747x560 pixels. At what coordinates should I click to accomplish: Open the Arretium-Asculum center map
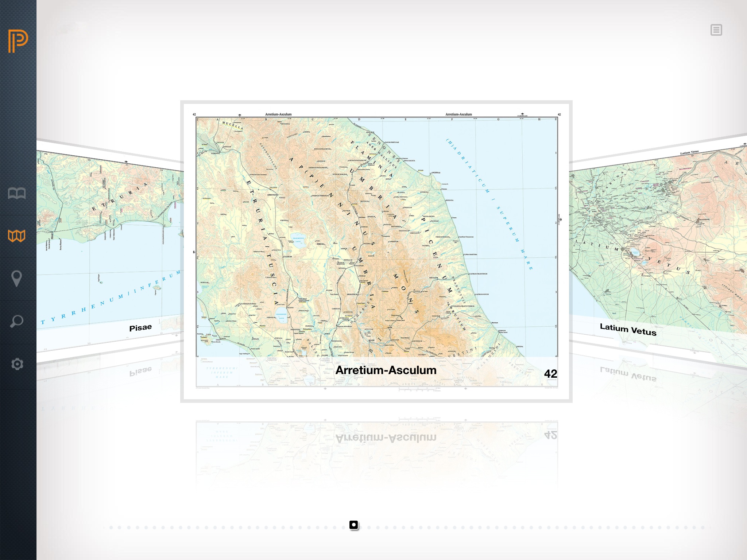click(376, 237)
